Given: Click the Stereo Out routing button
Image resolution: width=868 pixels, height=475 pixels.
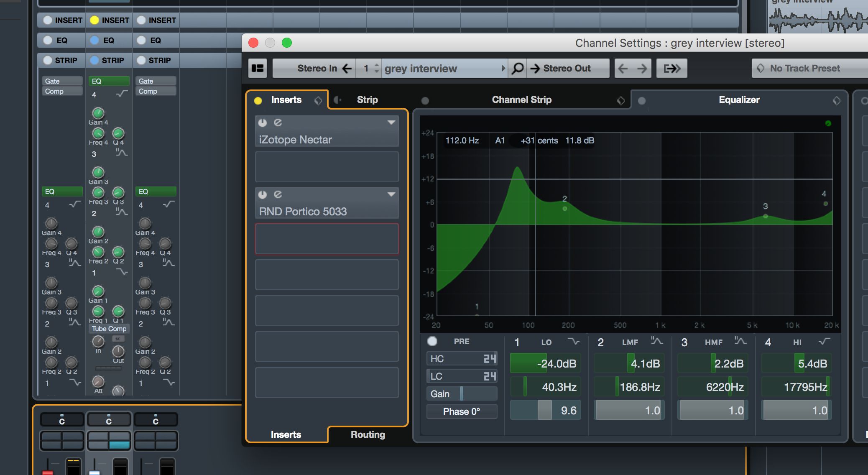Looking at the screenshot, I should 566,69.
